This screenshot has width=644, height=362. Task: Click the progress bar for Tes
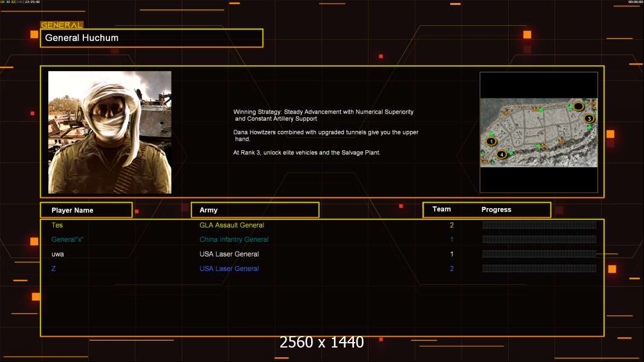pyautogui.click(x=539, y=225)
